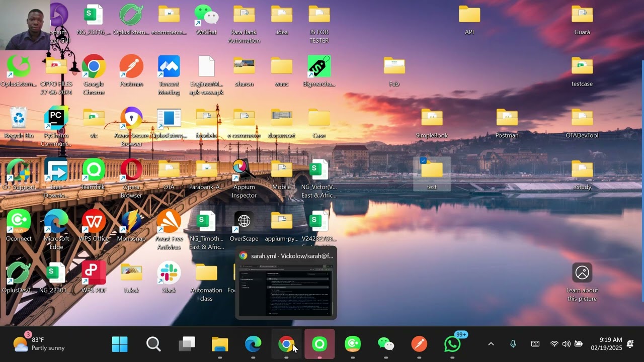
Task: Select the Slack desktop shortcut
Action: [169, 278]
